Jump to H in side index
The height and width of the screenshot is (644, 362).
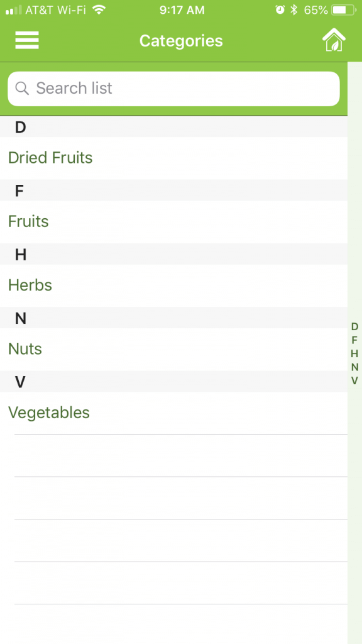tap(354, 353)
